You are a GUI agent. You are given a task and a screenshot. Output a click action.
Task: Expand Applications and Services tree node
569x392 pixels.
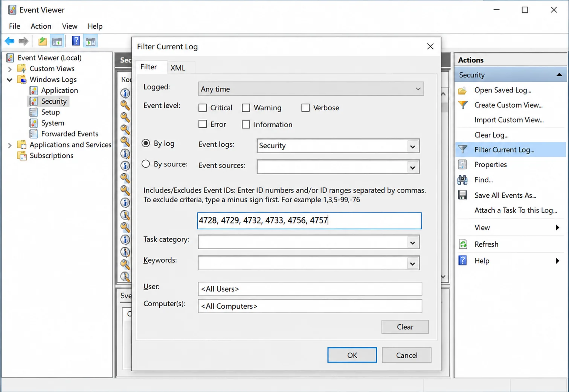pos(10,145)
